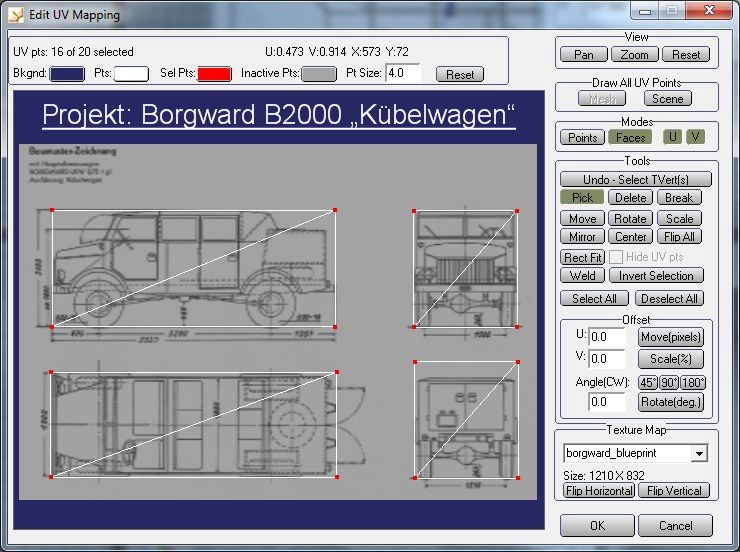Click the Mirror tool button
The image size is (740, 552).
[x=582, y=236]
